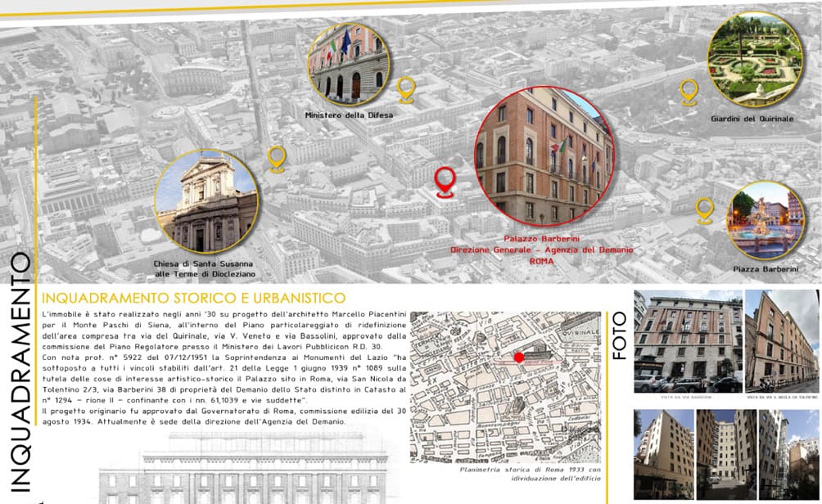Click the vertical 'INQUADRAMENTO' side title
Image resolution: width=822 pixels, height=504 pixels.
(x=20, y=372)
